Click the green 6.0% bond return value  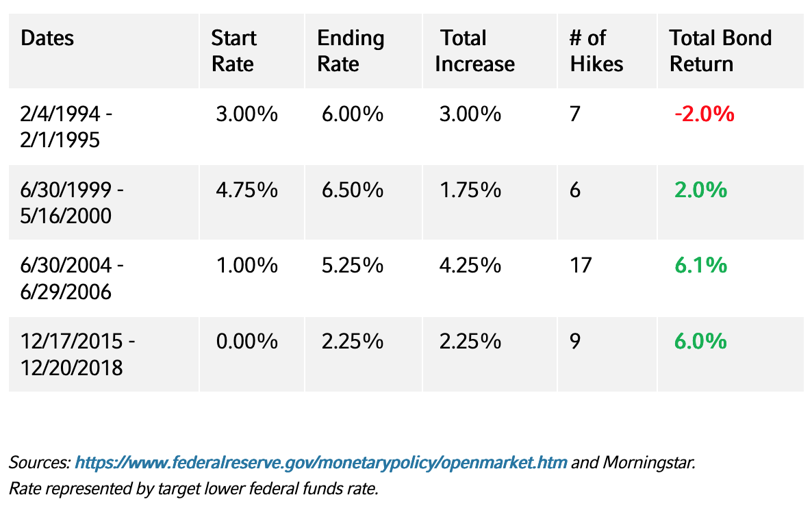(x=700, y=341)
